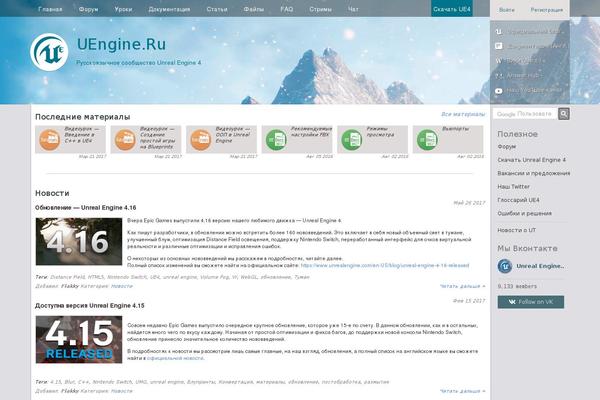Click the orange video icon for 'Введение в C++ в UE4'
This screenshot has width=600, height=400.
pyautogui.click(x=49, y=140)
